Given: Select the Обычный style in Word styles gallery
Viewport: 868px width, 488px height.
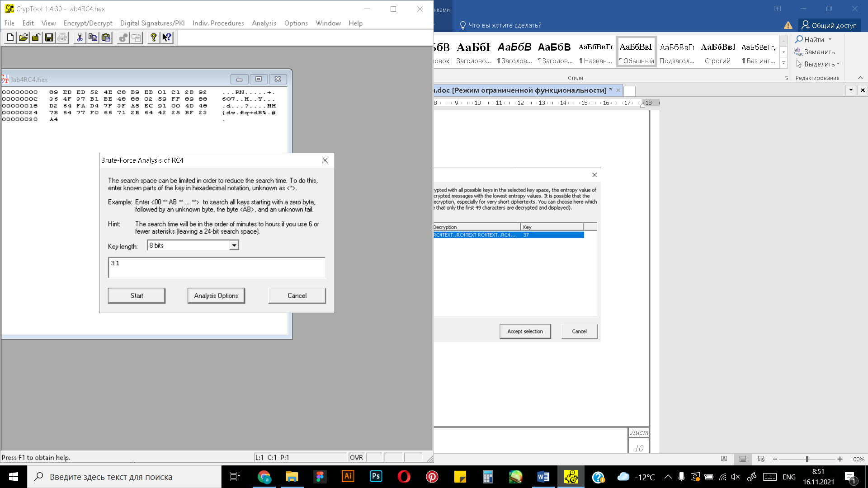Looking at the screenshot, I should pyautogui.click(x=636, y=52).
